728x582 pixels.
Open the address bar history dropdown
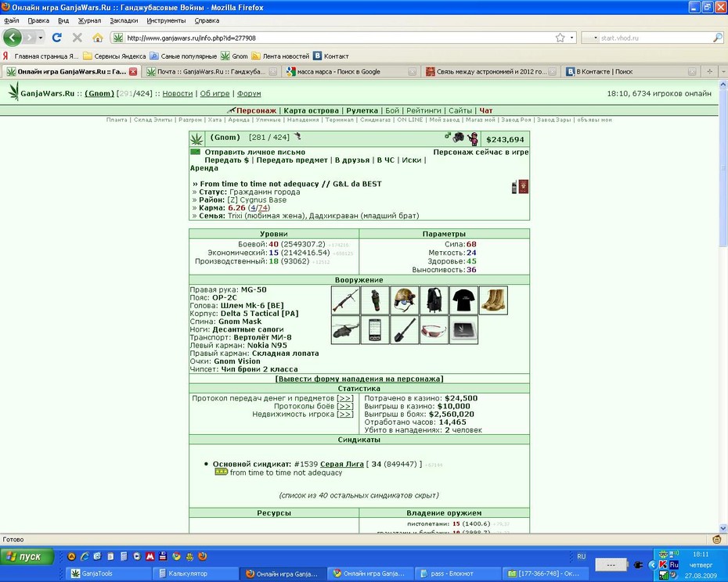click(x=572, y=38)
